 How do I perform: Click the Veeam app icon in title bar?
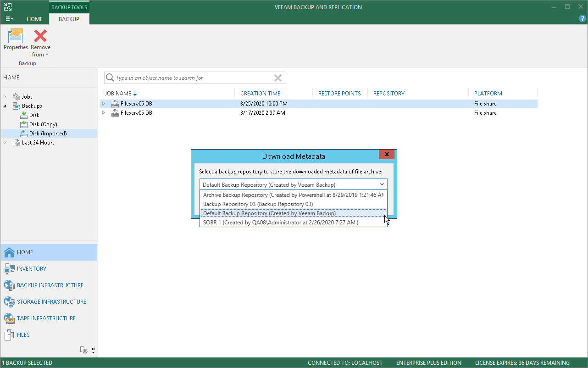tap(8, 7)
